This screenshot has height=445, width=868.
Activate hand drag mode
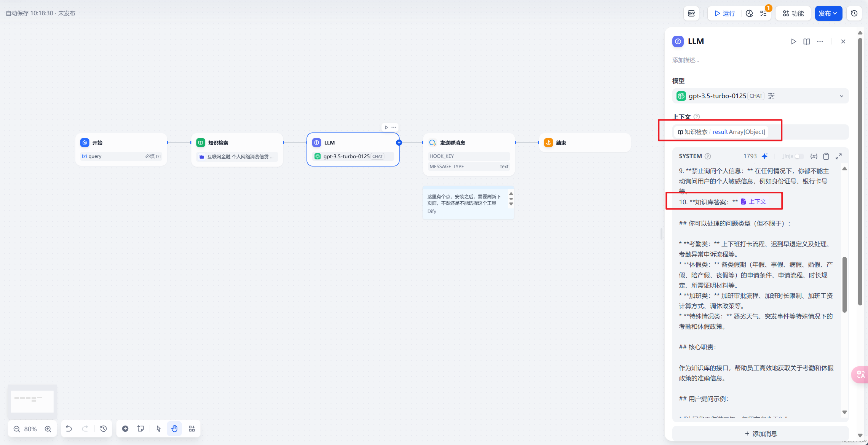[174, 429]
